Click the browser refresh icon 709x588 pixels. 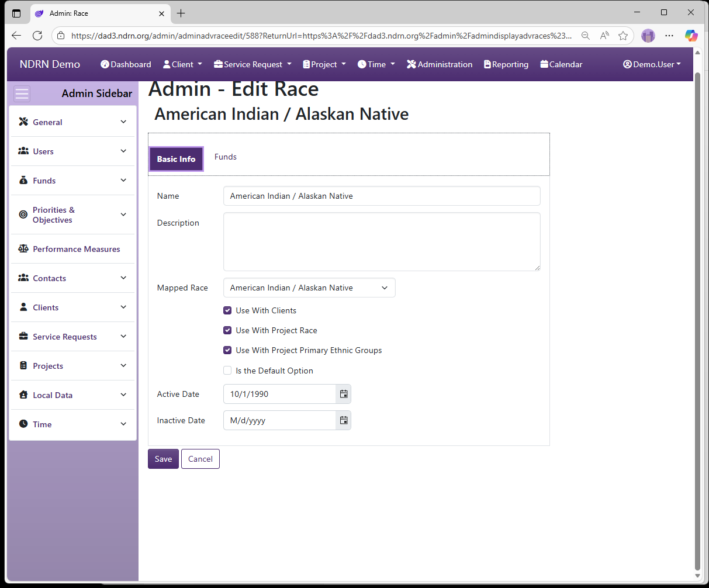(37, 36)
